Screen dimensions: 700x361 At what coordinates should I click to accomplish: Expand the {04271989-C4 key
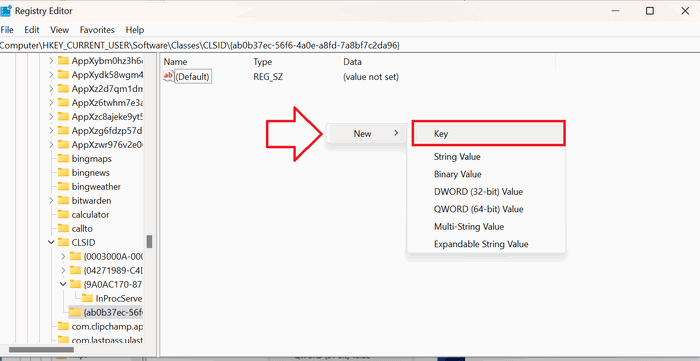[62, 270]
